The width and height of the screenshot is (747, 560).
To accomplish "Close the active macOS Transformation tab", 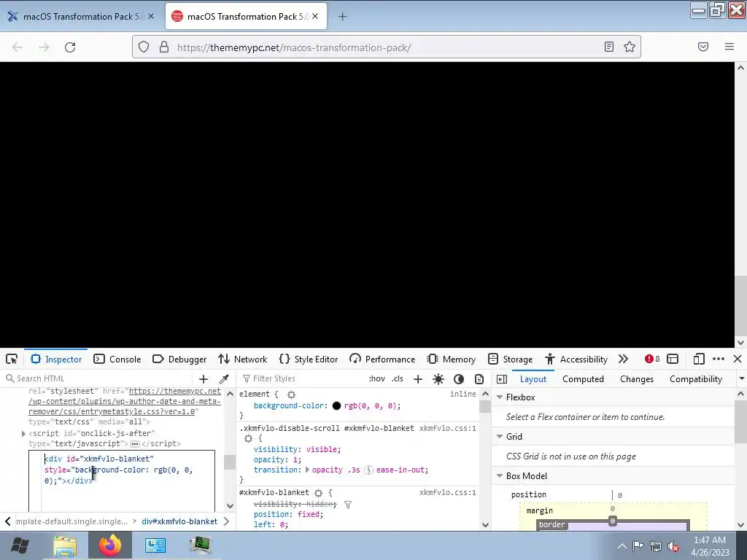I will [315, 16].
